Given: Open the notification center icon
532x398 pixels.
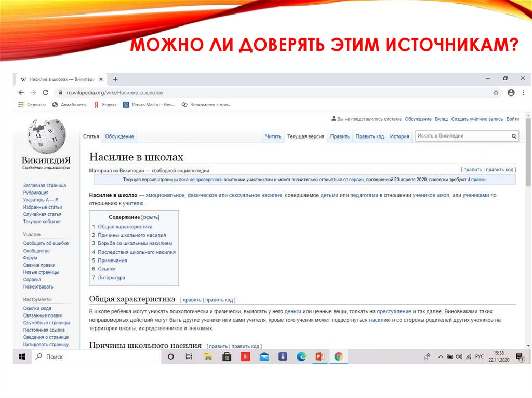Looking at the screenshot, I should (520, 357).
